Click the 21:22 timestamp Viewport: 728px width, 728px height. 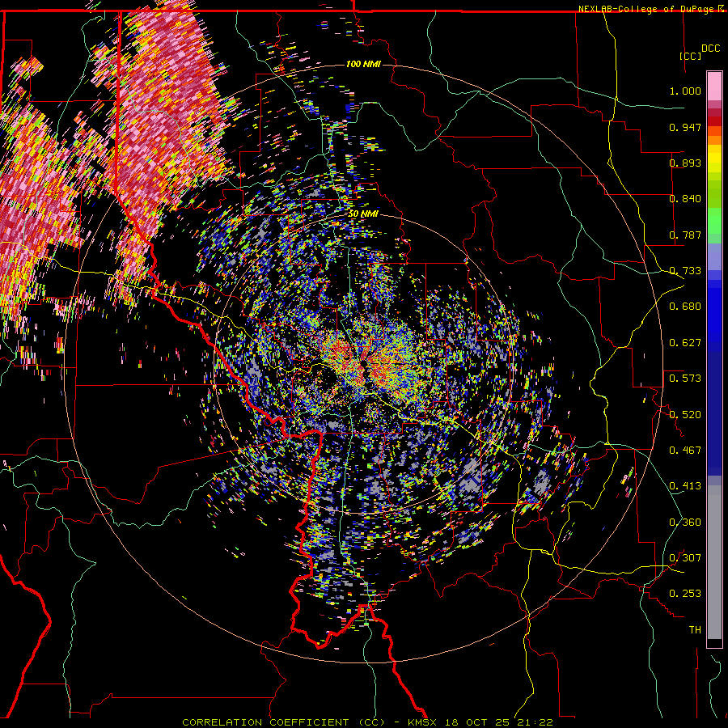(x=535, y=722)
